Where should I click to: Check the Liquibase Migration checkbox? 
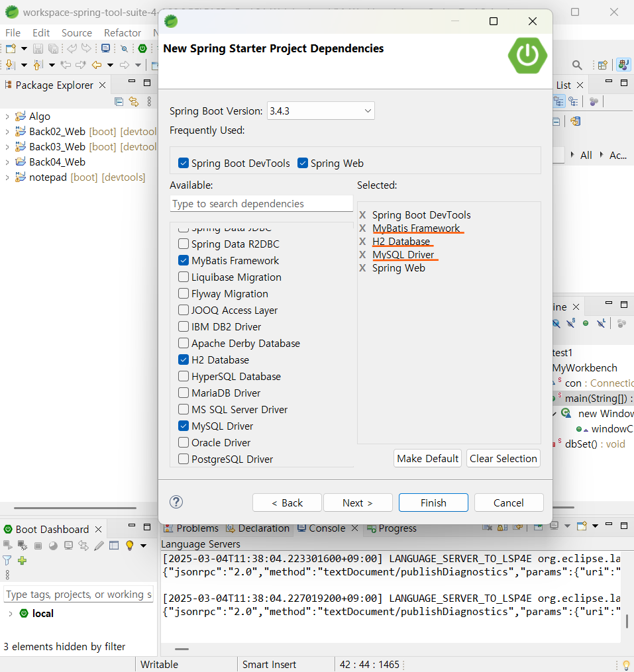click(183, 277)
